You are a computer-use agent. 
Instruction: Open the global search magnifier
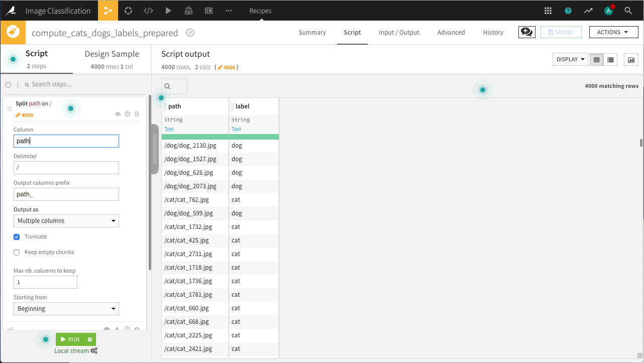pyautogui.click(x=628, y=10)
